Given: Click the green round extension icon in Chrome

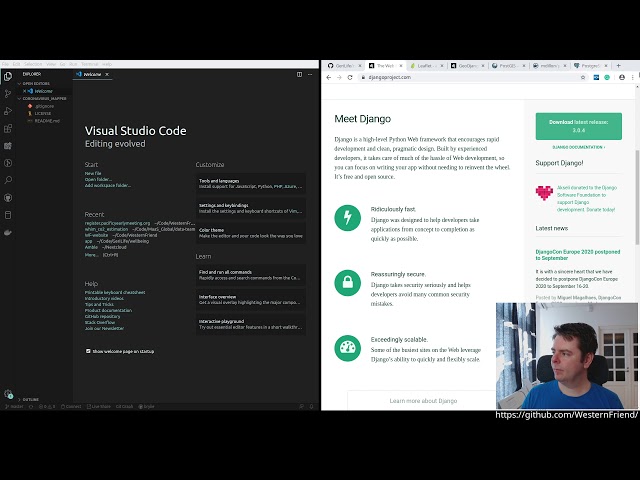Looking at the screenshot, I should [x=607, y=77].
